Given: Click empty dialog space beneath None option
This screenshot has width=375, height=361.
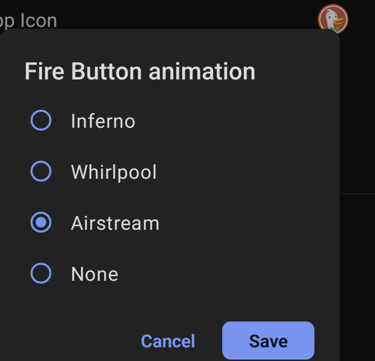Looking at the screenshot, I should tap(167, 303).
